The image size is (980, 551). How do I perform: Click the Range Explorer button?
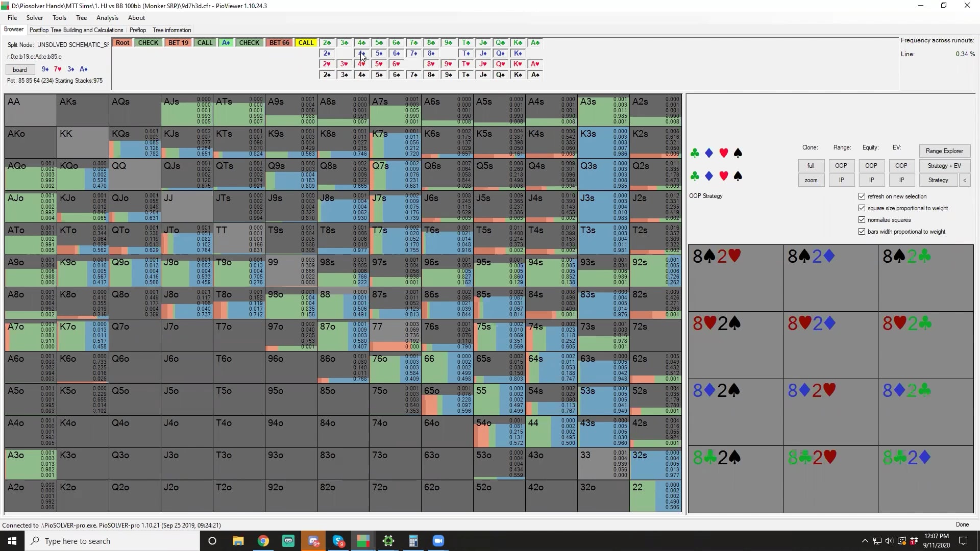[944, 151]
